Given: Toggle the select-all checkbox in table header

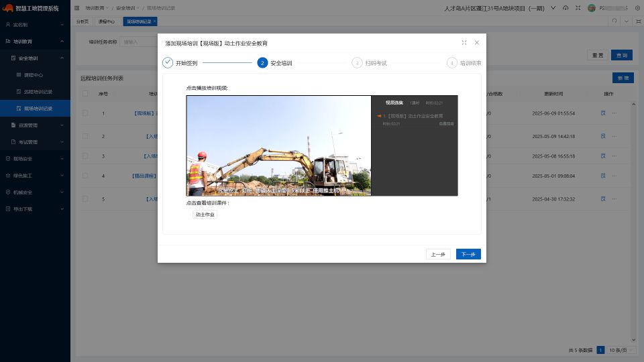Looking at the screenshot, I should tap(85, 94).
